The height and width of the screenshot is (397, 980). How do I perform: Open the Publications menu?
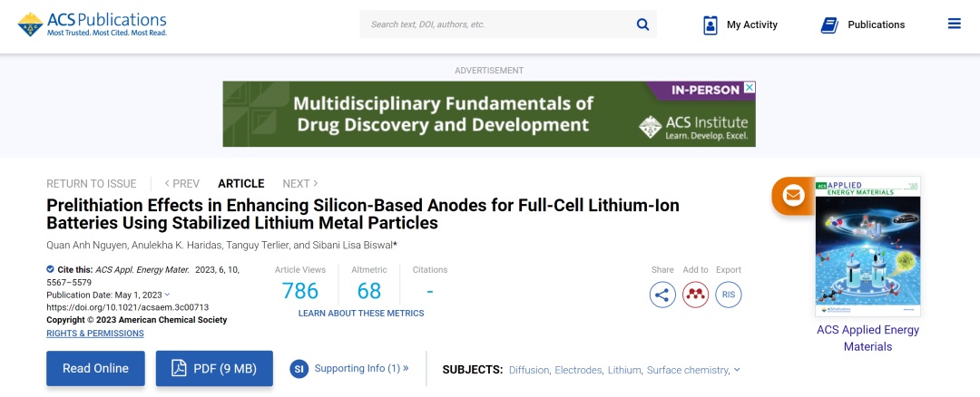[862, 24]
